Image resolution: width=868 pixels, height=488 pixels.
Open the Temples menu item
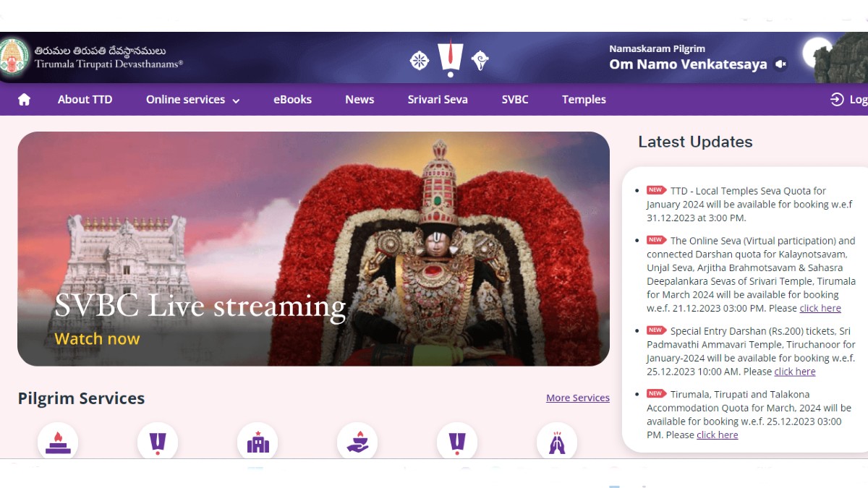point(584,100)
